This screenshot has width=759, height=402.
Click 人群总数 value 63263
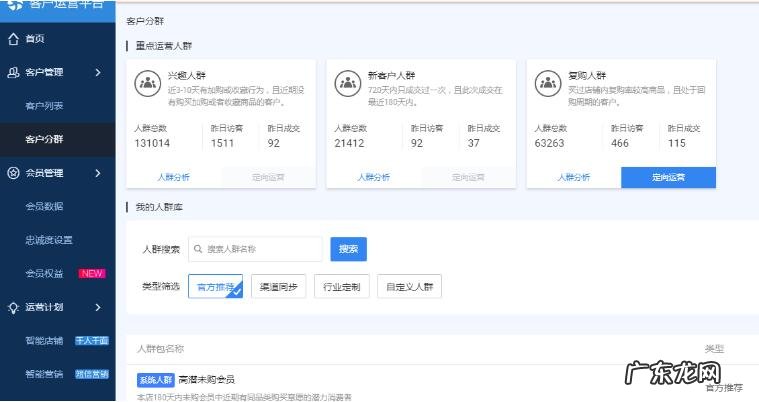(x=549, y=143)
